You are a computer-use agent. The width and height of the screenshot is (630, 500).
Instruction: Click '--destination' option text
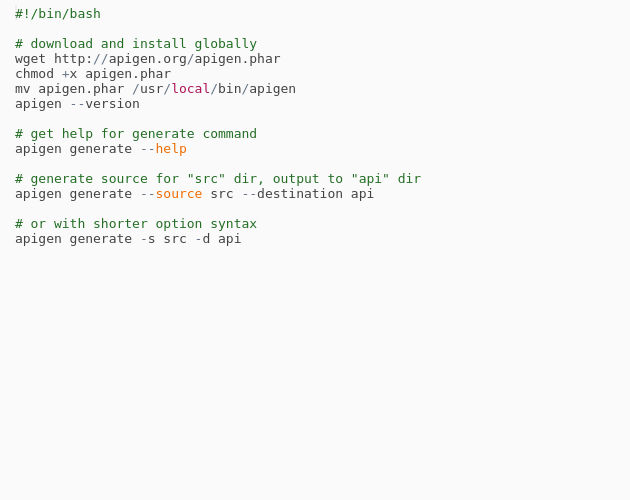click(292, 194)
